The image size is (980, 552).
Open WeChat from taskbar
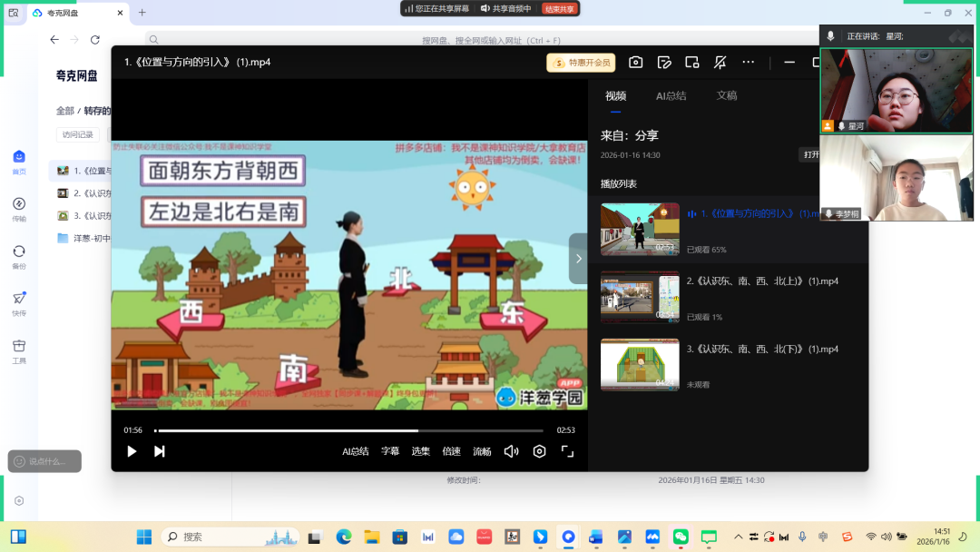coord(681,537)
